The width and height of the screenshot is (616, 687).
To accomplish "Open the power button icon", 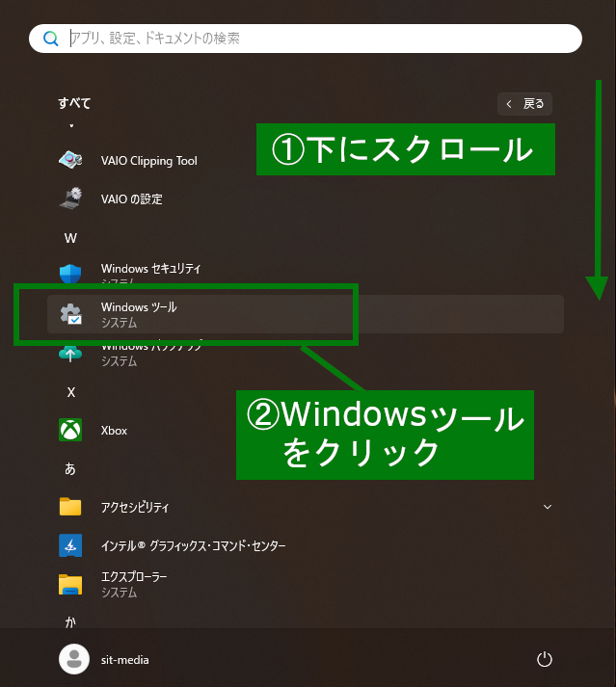I will 545,659.
